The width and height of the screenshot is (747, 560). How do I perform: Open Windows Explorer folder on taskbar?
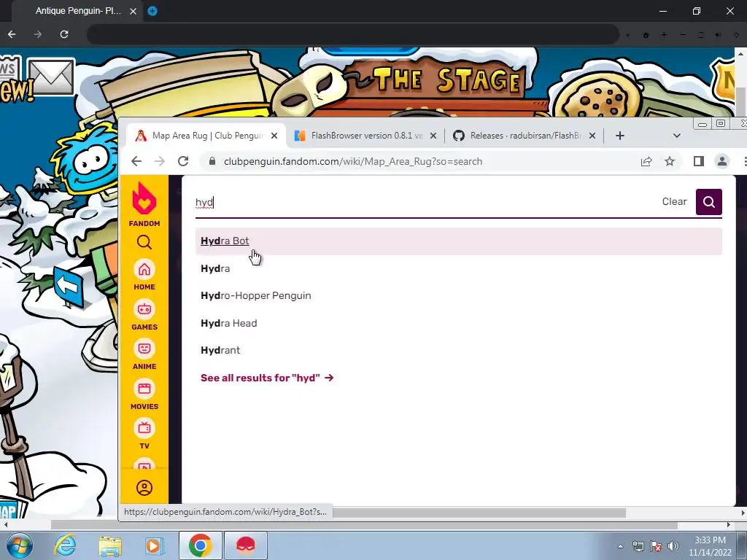[x=110, y=545]
